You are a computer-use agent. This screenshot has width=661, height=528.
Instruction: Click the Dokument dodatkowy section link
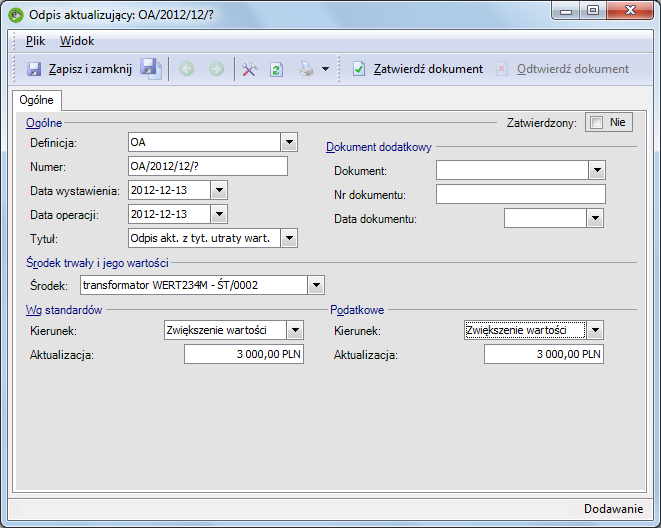pos(379,147)
